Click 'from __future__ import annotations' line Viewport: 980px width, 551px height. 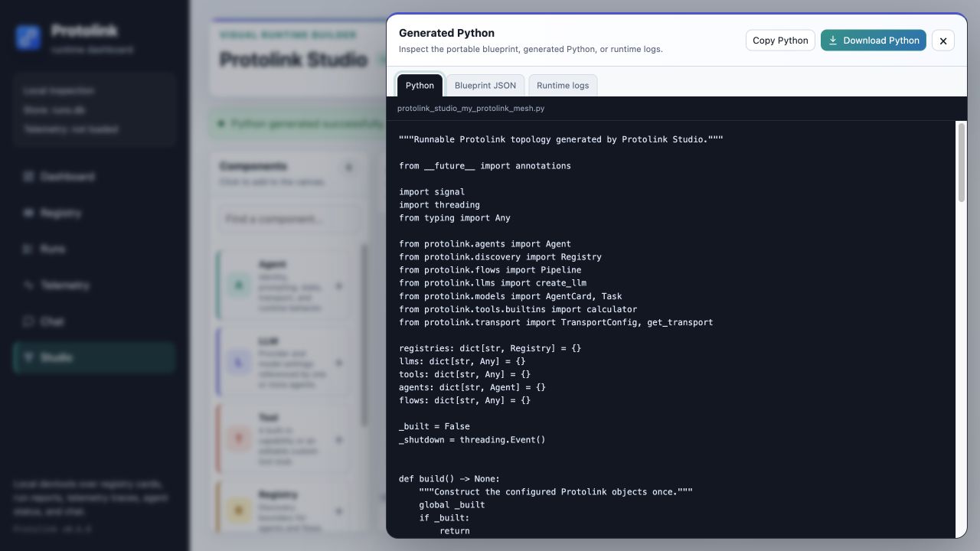[485, 166]
